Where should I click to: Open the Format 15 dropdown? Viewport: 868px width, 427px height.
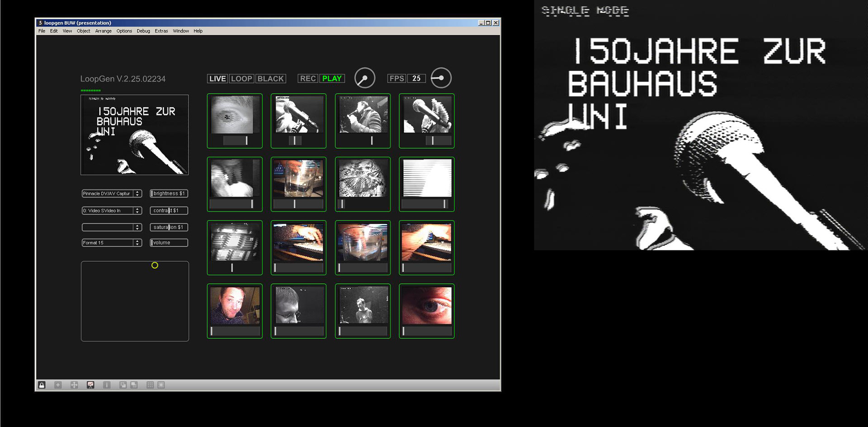[x=112, y=243]
